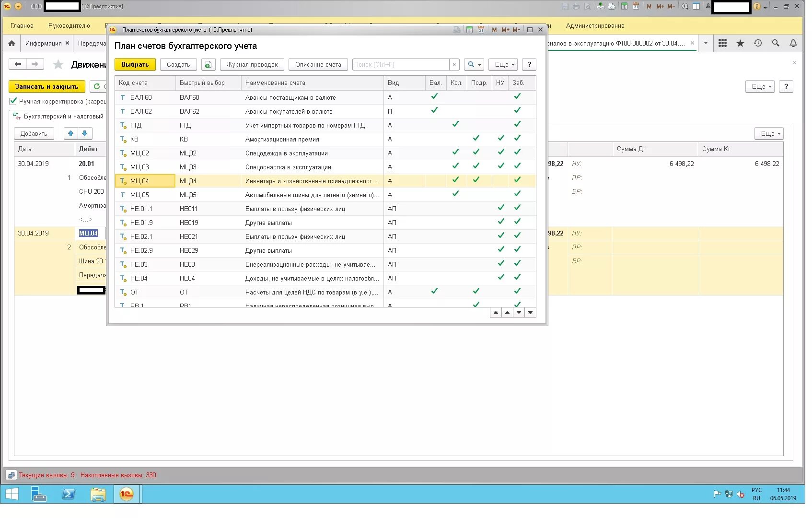Viewport: 812px width, 518px height.
Task: Click scroll-to-top button under accounts list
Action: coord(496,313)
